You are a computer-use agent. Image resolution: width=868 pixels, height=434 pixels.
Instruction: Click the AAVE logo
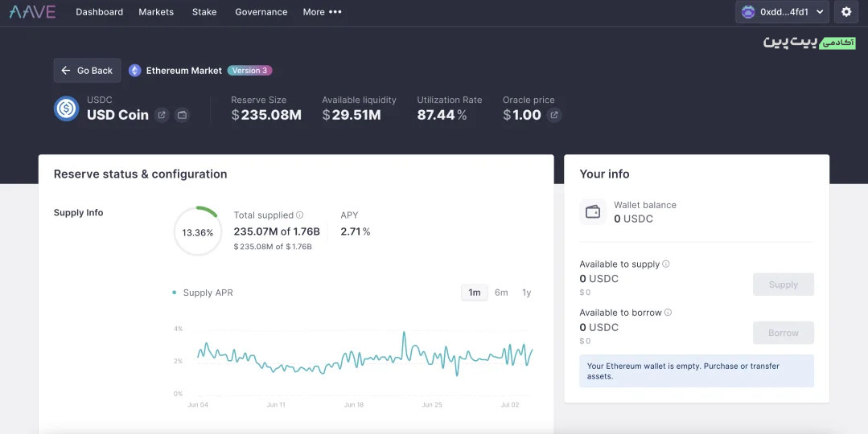click(33, 11)
